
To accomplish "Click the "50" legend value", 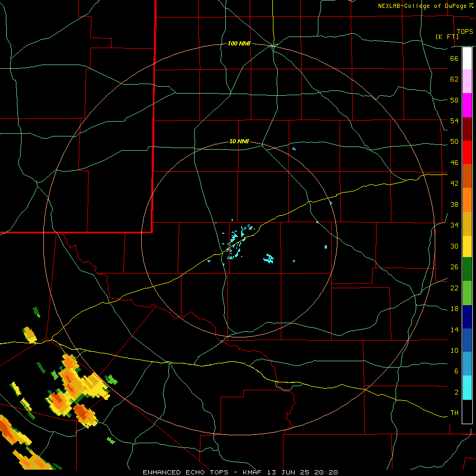I will 454,141.
